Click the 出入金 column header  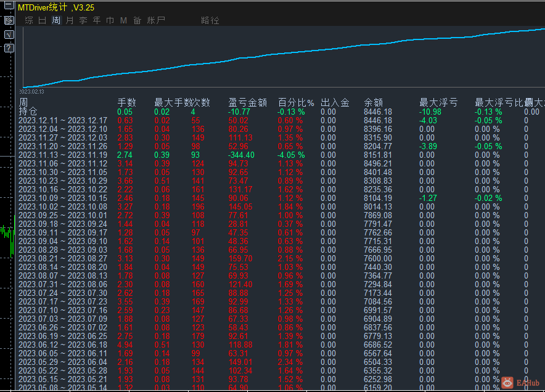click(x=335, y=102)
